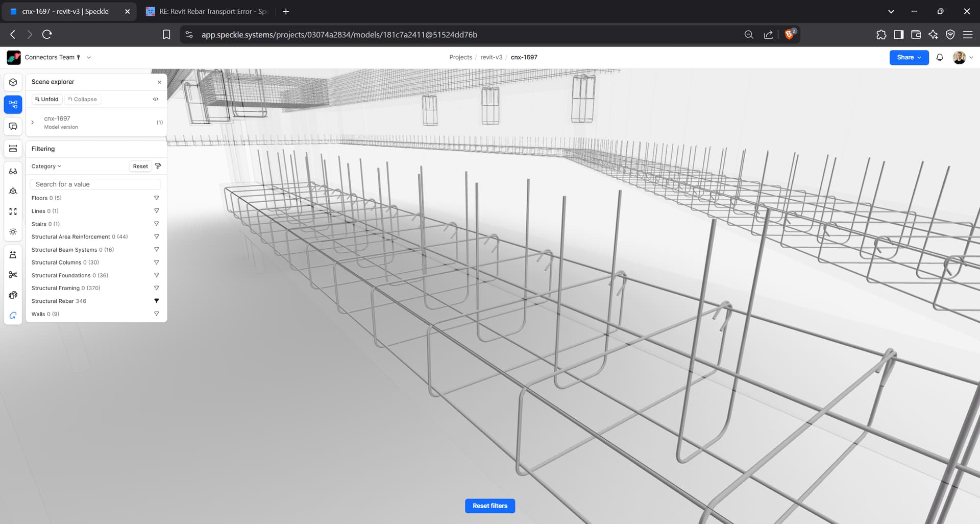980x524 pixels.
Task: Open the Category property dropdown
Action: [x=46, y=166]
